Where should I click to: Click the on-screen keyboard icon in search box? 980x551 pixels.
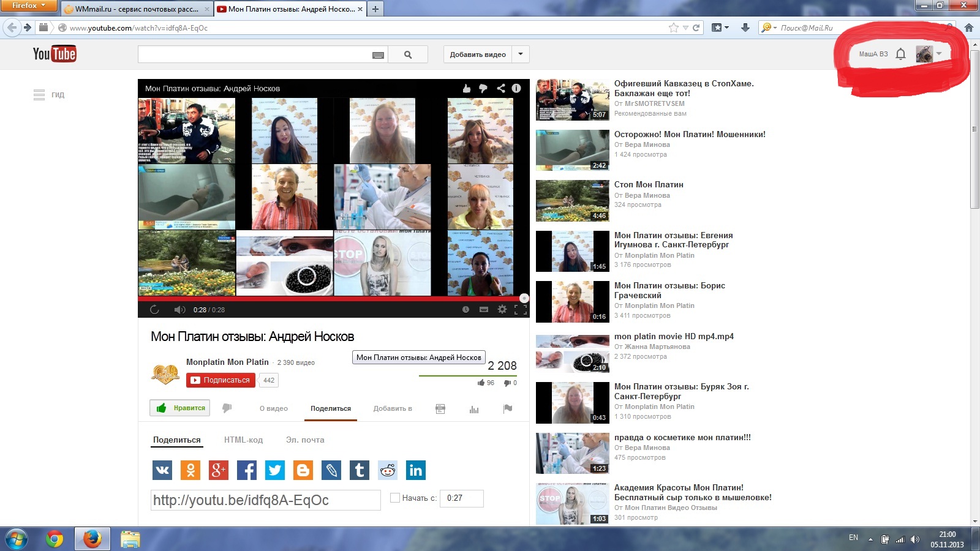point(378,55)
